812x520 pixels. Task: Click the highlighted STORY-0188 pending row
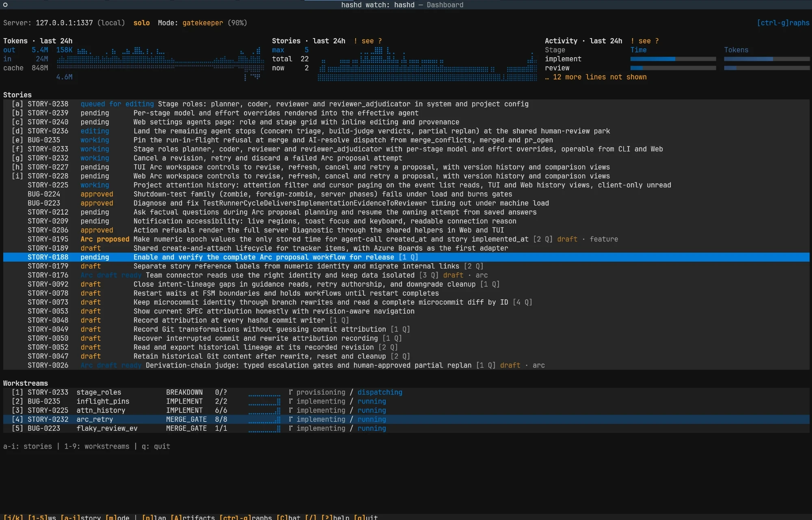click(x=406, y=257)
